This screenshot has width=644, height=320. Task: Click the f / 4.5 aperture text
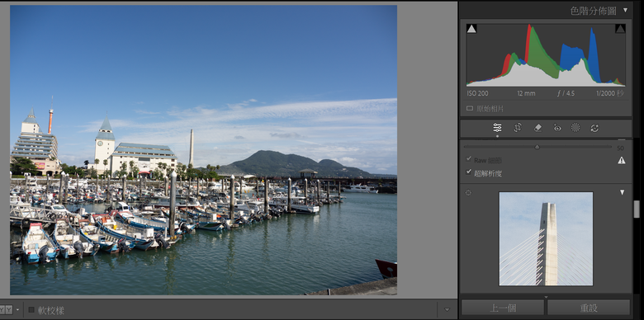pyautogui.click(x=566, y=93)
